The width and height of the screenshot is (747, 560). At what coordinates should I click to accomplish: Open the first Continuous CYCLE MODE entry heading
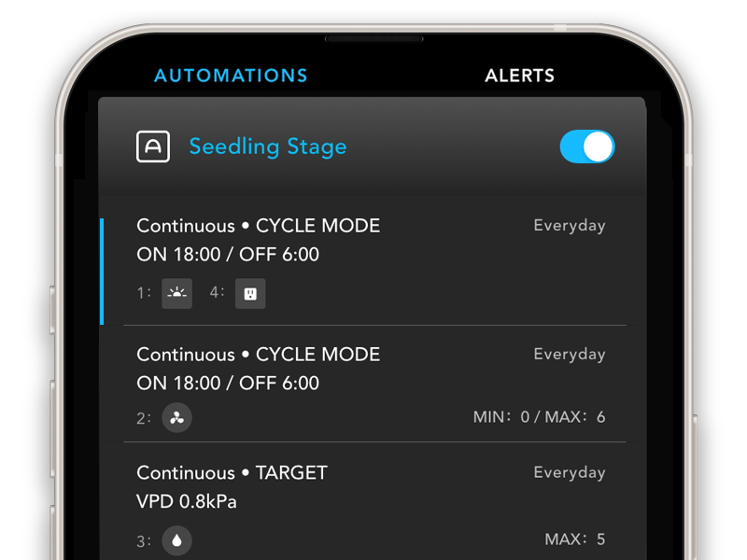[258, 226]
